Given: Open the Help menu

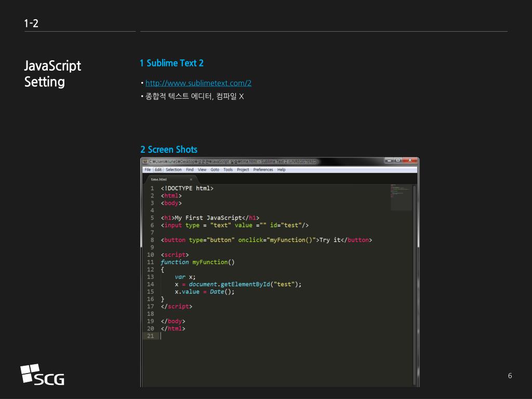Looking at the screenshot, I should tap(281, 170).
